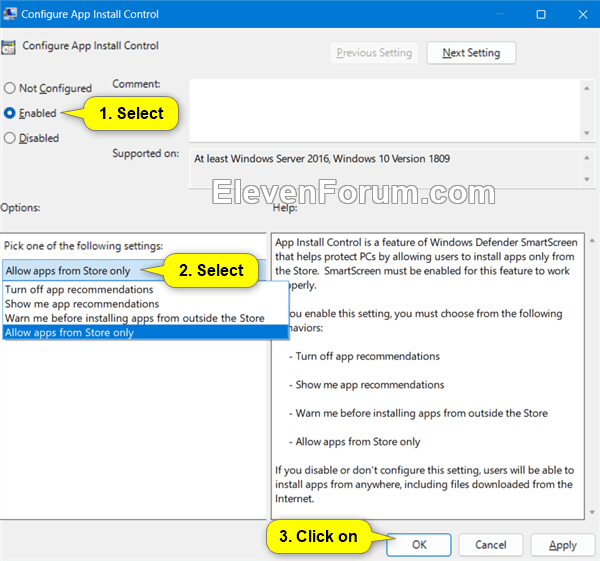
Task: Click the Help text 'Turn off app recommendations'
Action: point(367,356)
